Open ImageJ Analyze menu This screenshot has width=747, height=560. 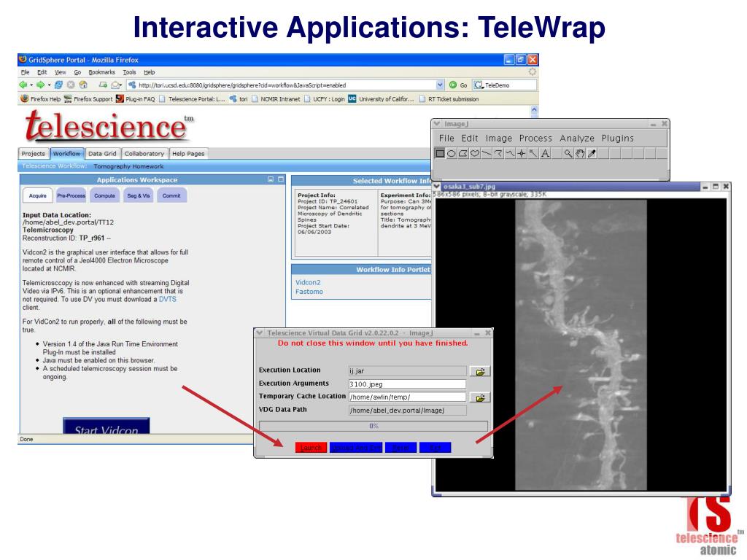[577, 138]
